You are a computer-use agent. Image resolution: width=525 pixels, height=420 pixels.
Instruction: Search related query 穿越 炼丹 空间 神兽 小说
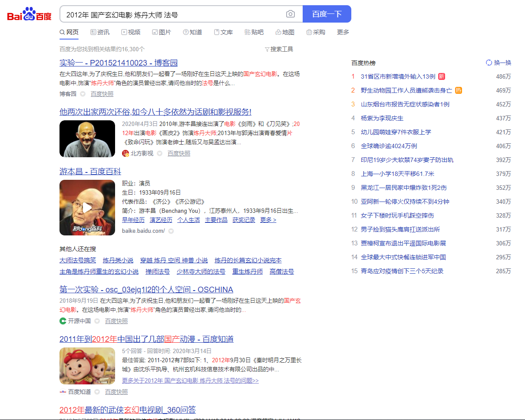tap(174, 260)
